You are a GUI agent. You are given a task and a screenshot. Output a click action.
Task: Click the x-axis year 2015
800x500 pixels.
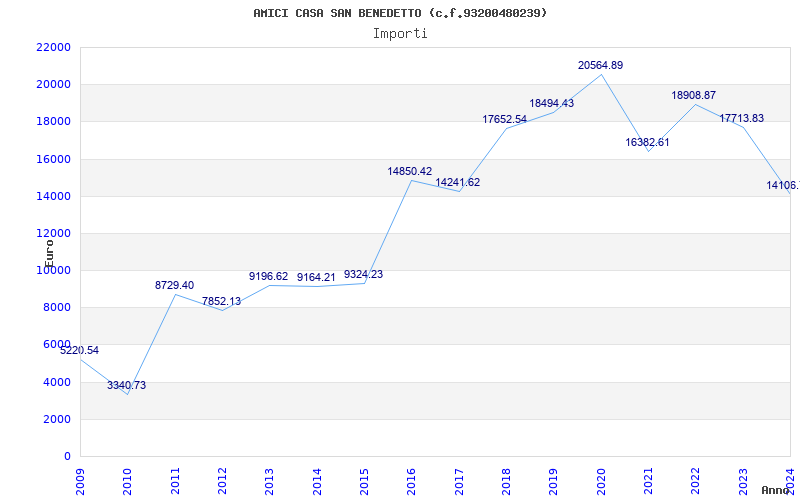pyautogui.click(x=364, y=482)
